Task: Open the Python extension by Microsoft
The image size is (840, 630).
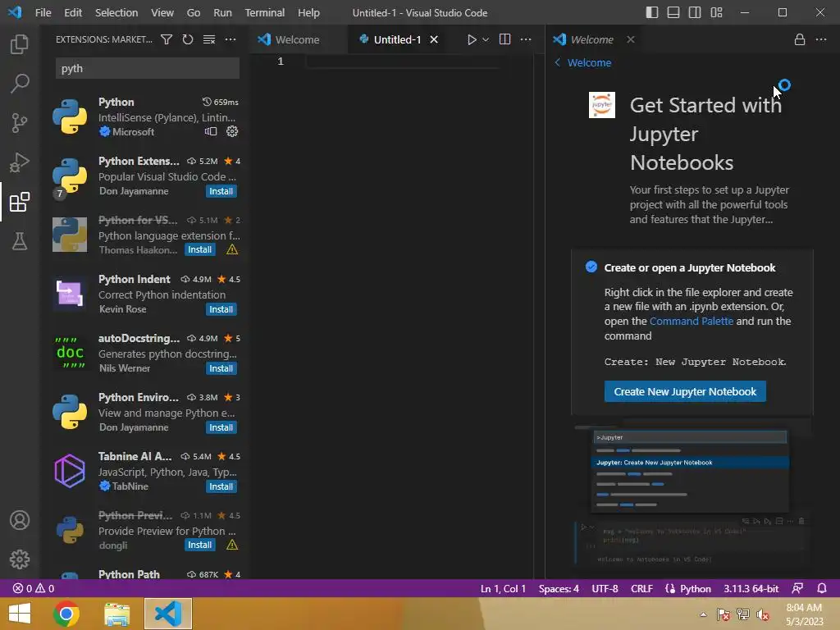Action: 144,116
